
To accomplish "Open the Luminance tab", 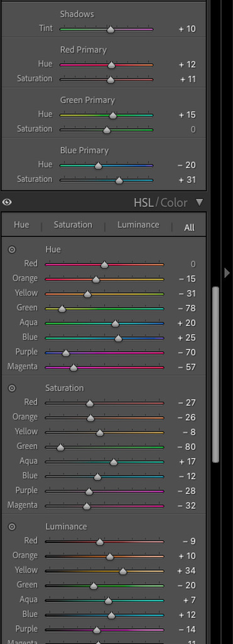I will pos(138,225).
